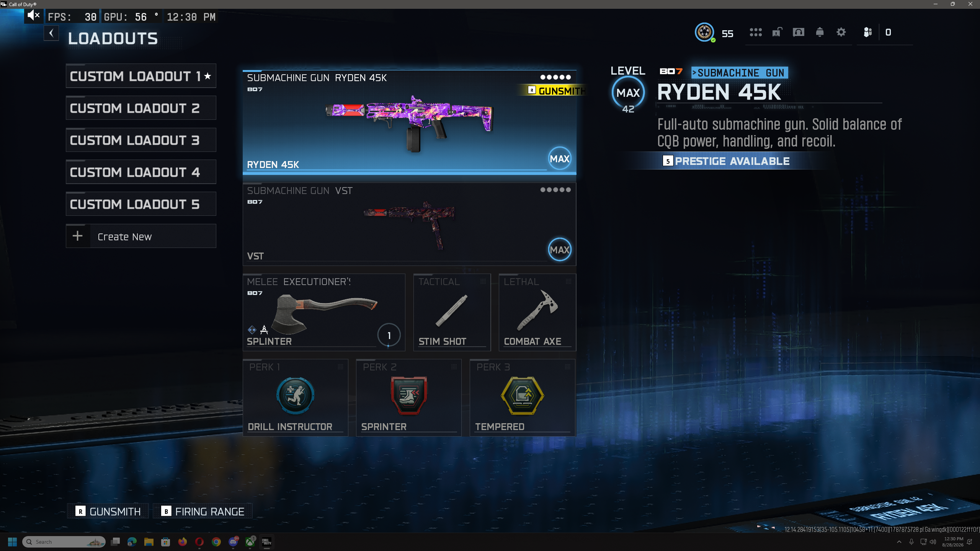Open the network status tray icon
The width and height of the screenshot is (980, 551).
(x=923, y=542)
